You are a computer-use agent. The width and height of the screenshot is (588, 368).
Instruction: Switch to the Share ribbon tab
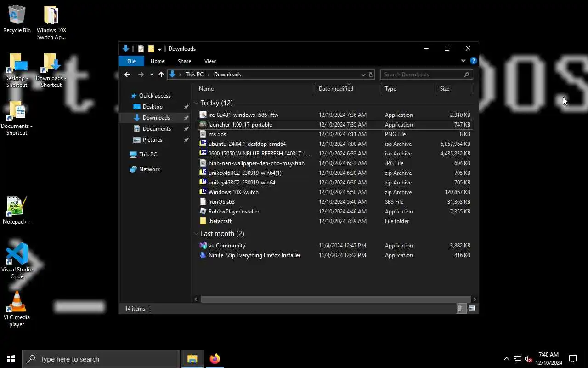(x=184, y=61)
